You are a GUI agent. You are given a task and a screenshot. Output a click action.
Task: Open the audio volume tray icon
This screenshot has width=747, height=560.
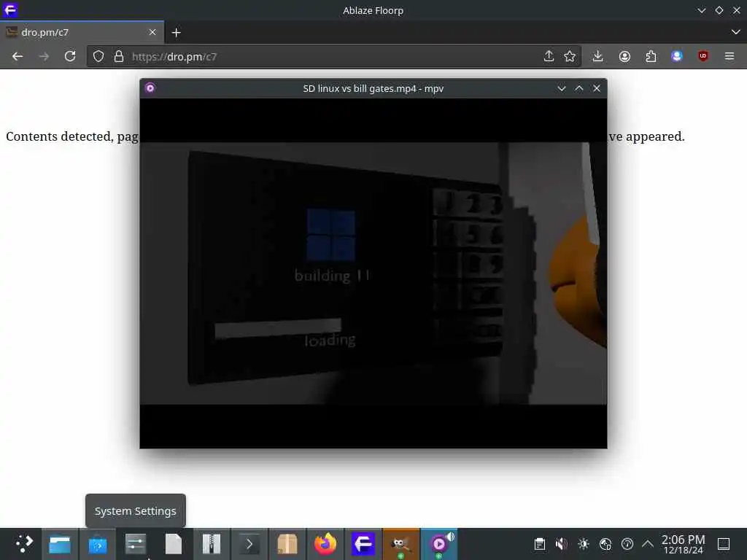pyautogui.click(x=561, y=544)
